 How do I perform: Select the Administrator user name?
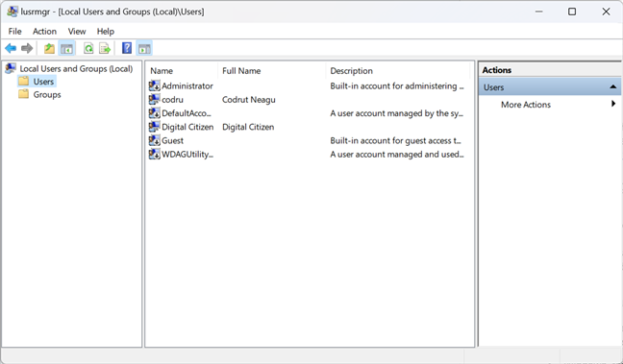pyautogui.click(x=187, y=85)
